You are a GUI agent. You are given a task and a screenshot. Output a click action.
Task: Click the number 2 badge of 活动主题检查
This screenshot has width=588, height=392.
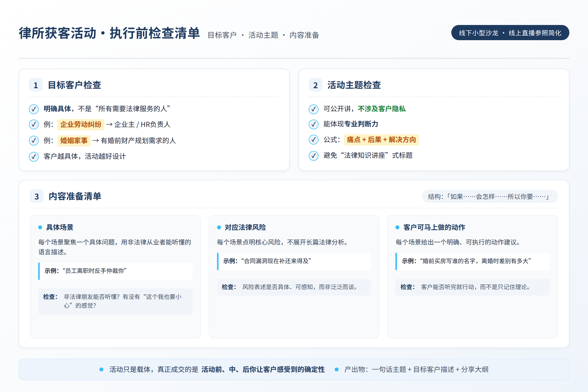316,85
